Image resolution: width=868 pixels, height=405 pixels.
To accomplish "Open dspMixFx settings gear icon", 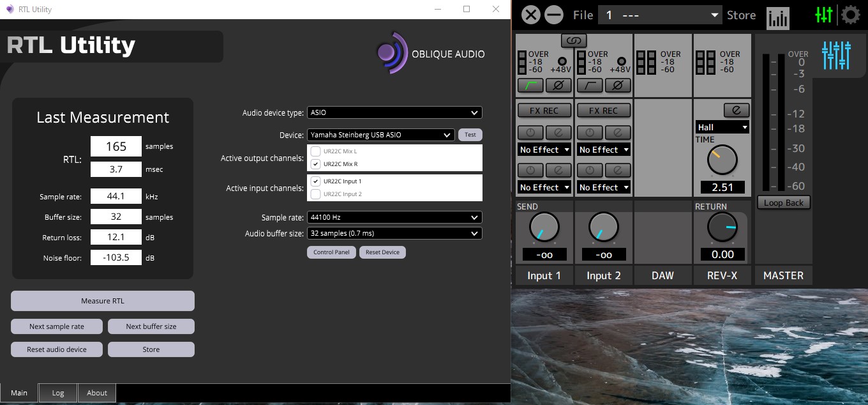I will [851, 15].
